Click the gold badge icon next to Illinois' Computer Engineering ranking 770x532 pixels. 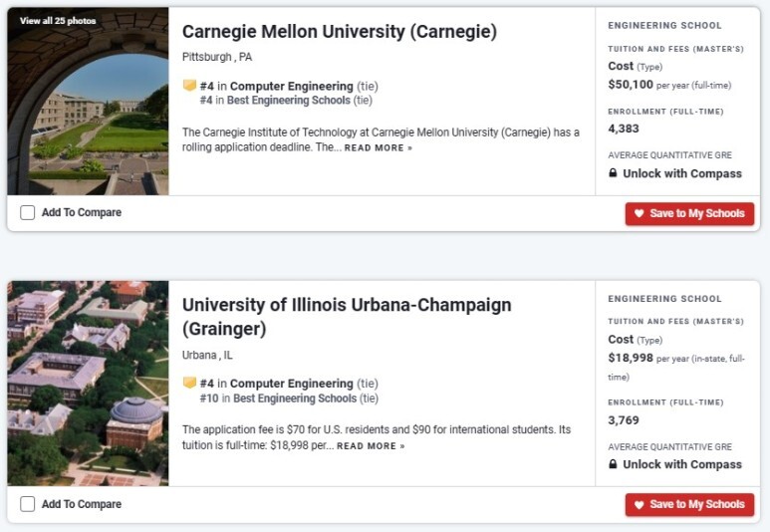point(189,383)
